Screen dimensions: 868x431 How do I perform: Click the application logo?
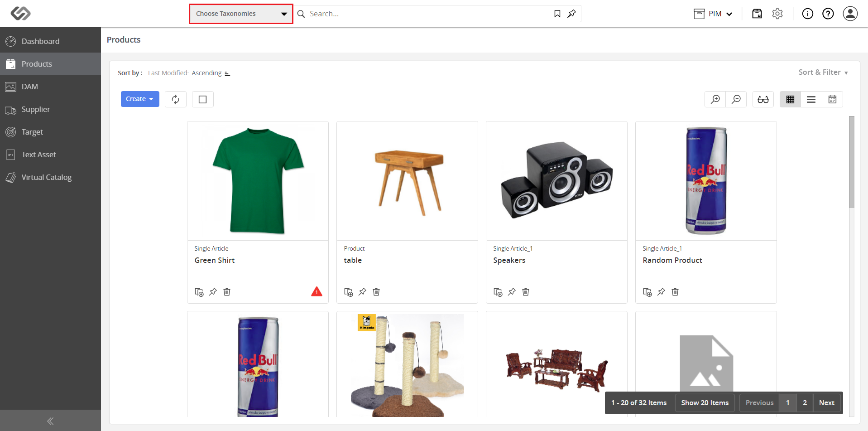pos(20,14)
